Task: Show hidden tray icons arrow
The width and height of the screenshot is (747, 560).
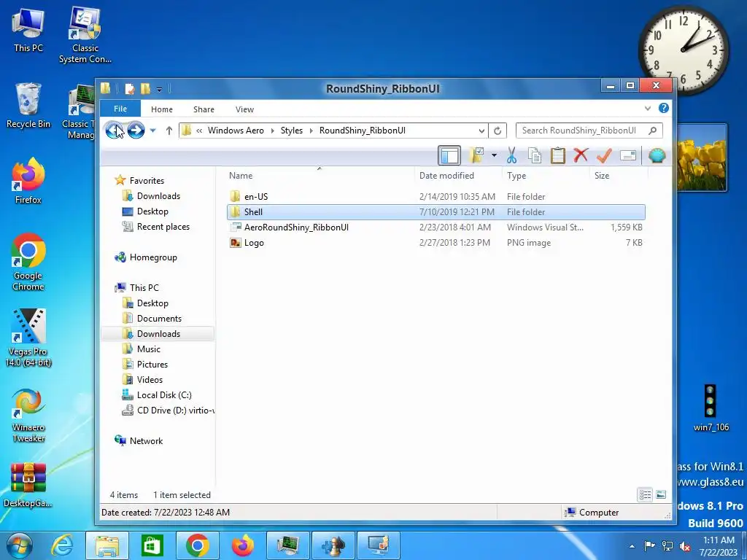Action: (x=632, y=546)
